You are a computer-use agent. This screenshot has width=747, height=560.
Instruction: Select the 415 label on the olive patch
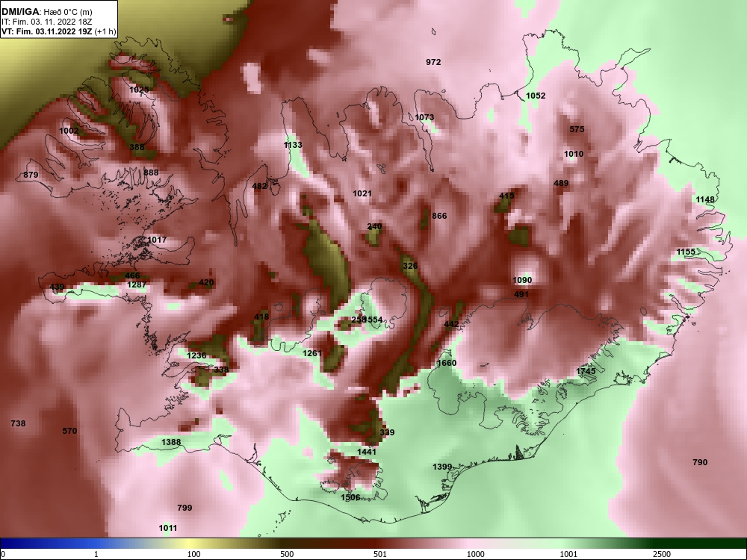coord(507,196)
